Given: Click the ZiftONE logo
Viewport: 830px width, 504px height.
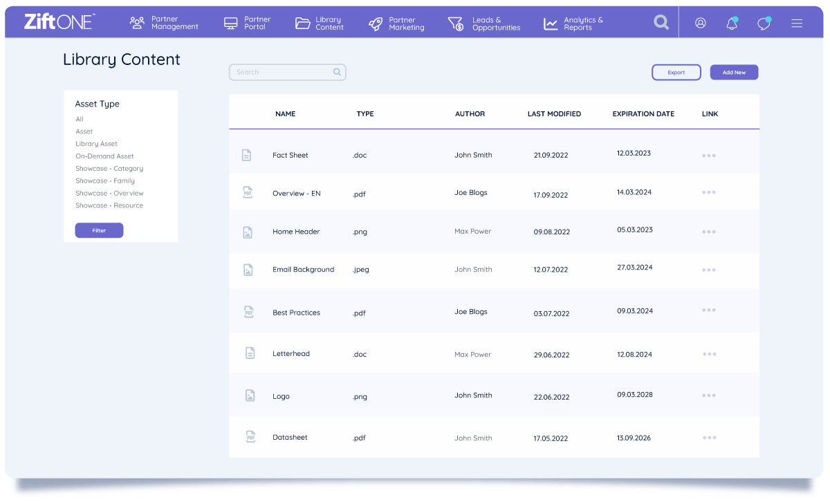Looking at the screenshot, I should pyautogui.click(x=59, y=22).
